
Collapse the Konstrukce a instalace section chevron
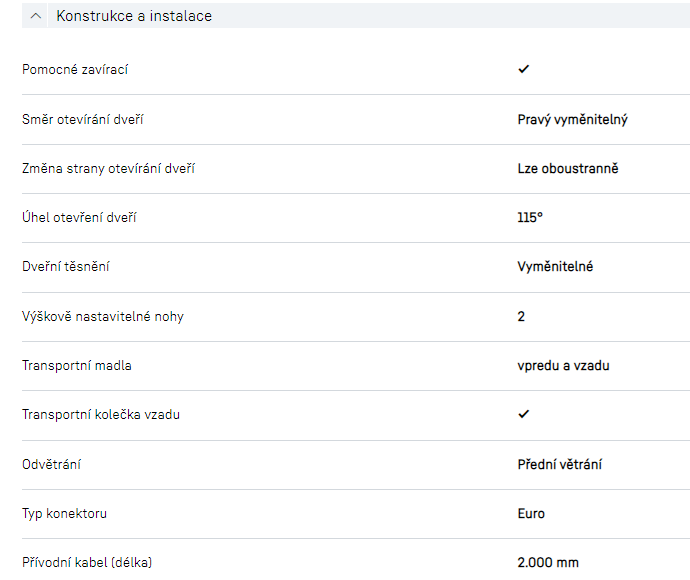click(x=36, y=16)
